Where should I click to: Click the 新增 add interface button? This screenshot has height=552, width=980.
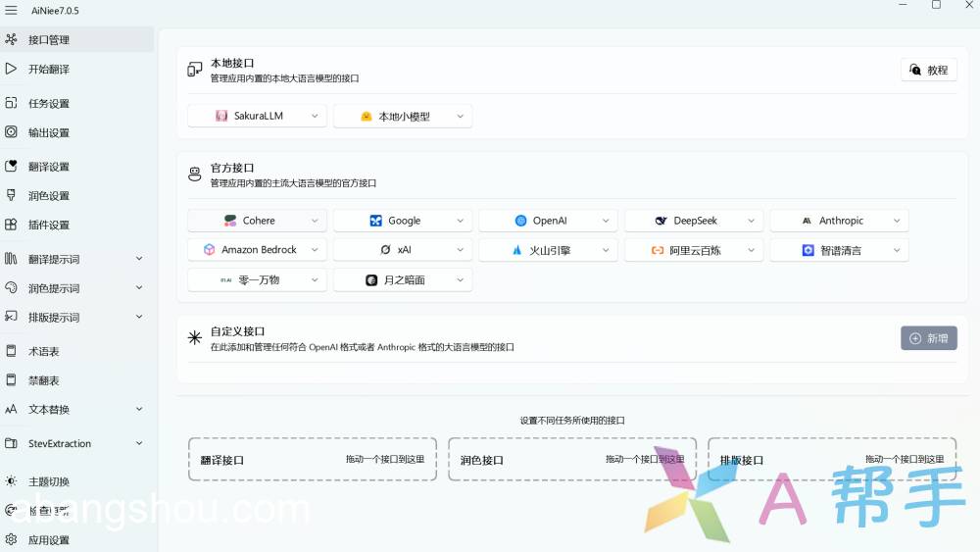click(x=928, y=338)
